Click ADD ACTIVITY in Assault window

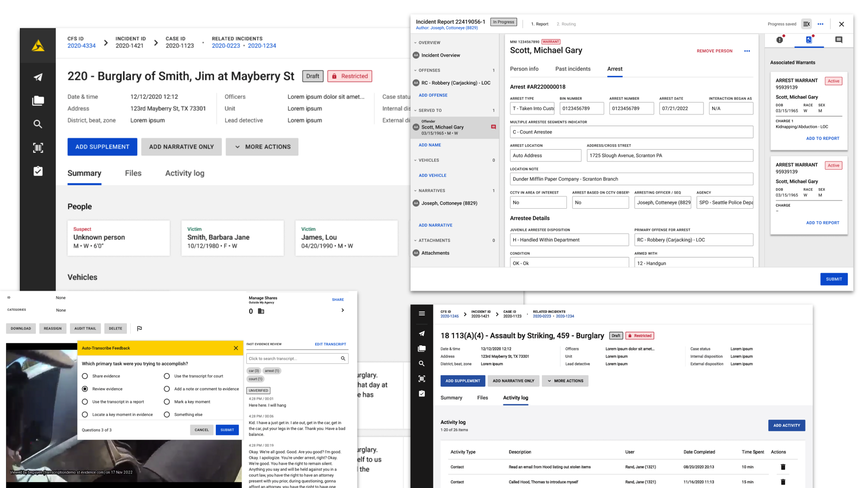coord(787,426)
